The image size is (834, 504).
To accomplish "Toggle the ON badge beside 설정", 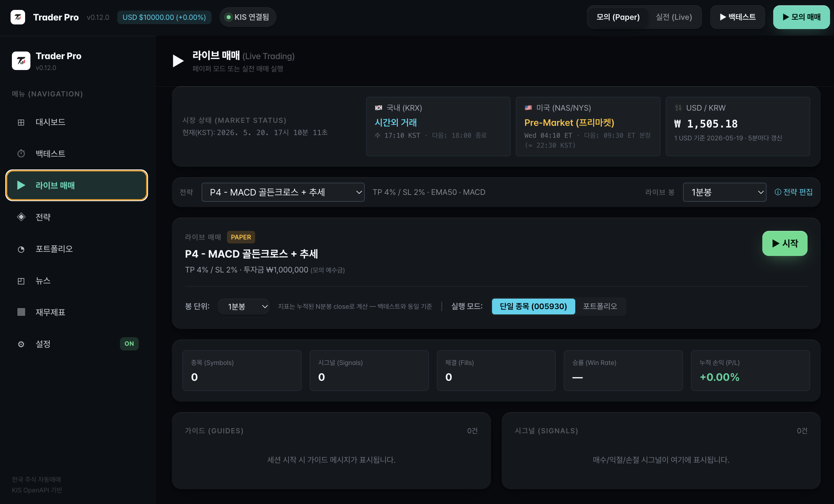I will 129,344.
